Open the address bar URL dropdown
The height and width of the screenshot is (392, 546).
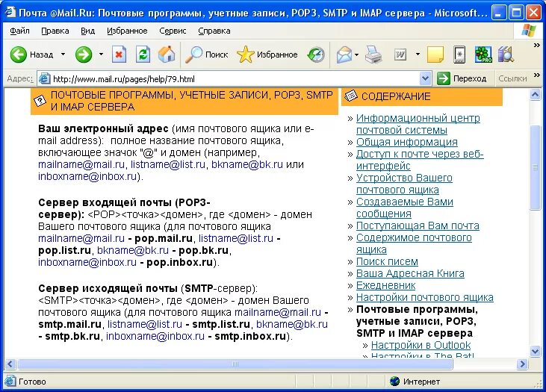pos(425,78)
